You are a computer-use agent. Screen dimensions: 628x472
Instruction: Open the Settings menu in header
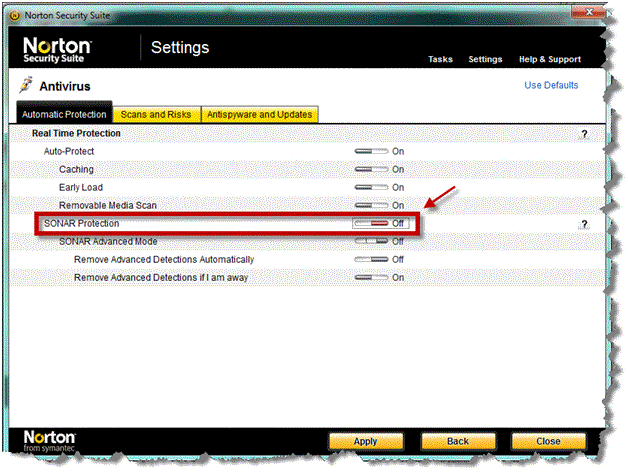pyautogui.click(x=485, y=59)
